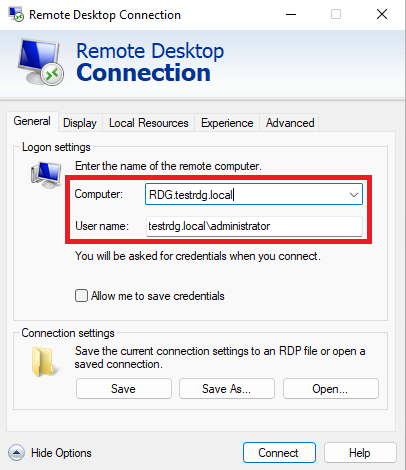Click the Help button
The image size is (406, 470).
pyautogui.click(x=360, y=453)
